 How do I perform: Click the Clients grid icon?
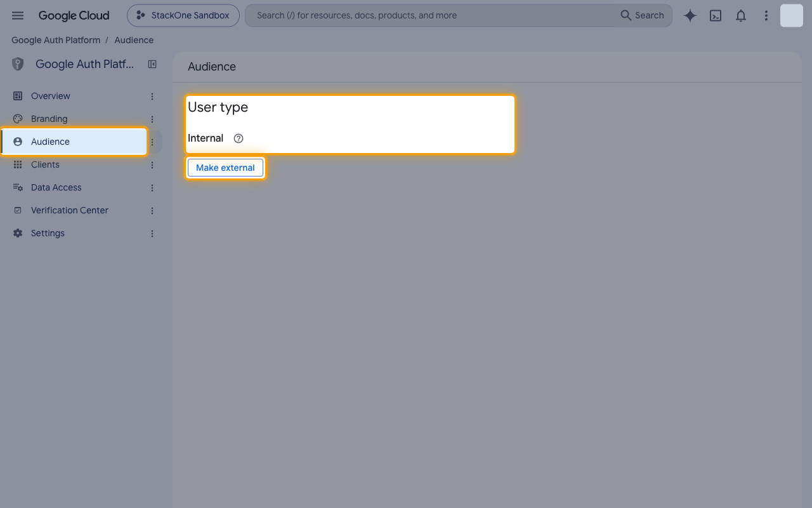coord(18,164)
